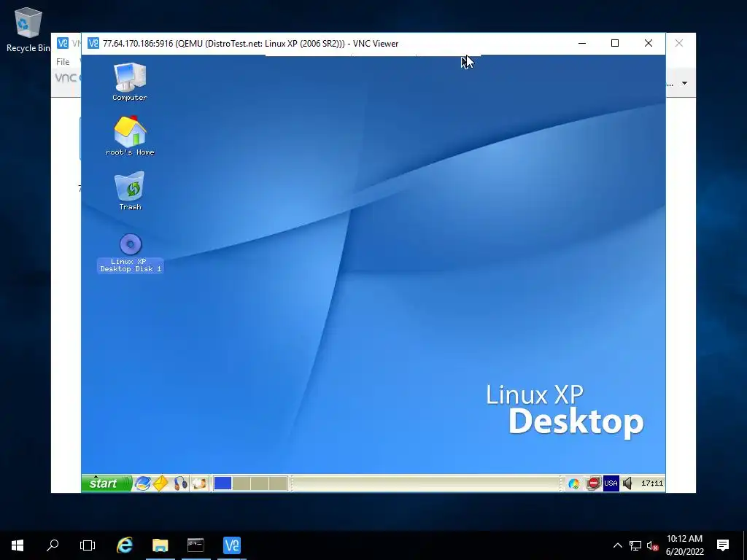Open File Explorer from Windows taskbar
Screen dimensions: 747x560
pyautogui.click(x=160, y=545)
